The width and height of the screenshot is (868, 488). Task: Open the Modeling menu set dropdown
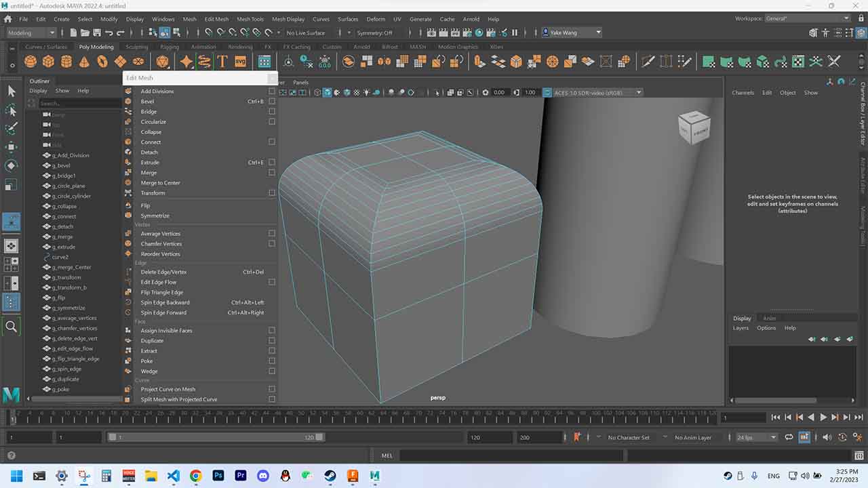(31, 33)
